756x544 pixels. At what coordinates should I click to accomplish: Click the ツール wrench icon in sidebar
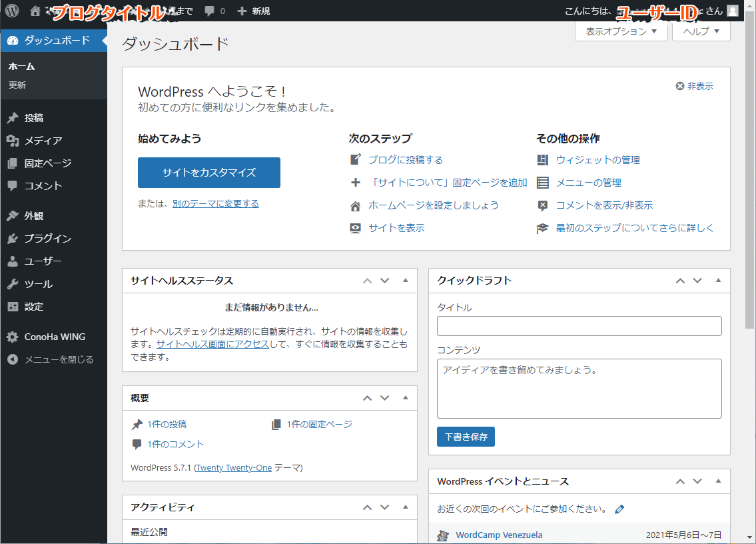[13, 284]
